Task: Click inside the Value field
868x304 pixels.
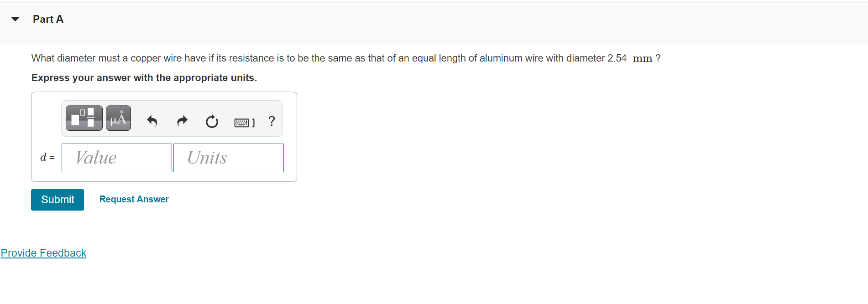Action: pos(116,158)
